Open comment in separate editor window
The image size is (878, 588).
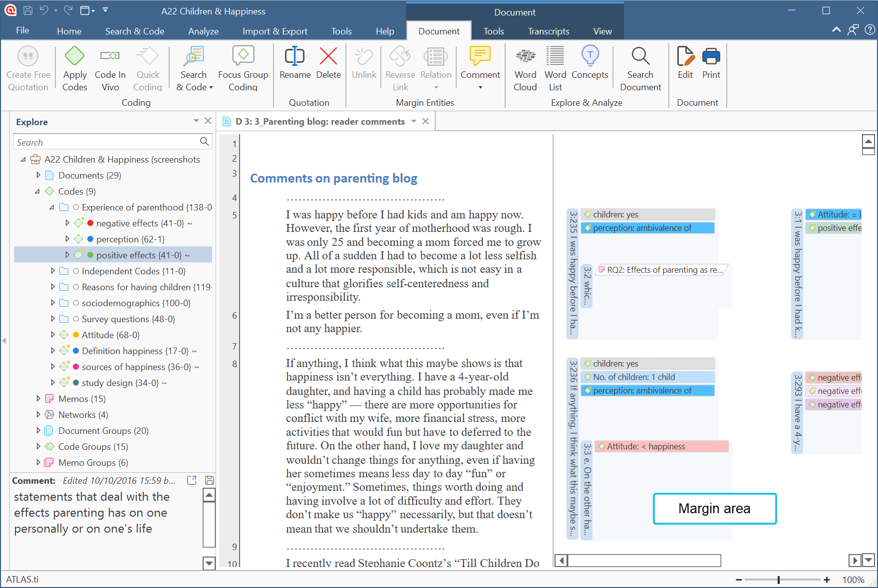coord(192,480)
